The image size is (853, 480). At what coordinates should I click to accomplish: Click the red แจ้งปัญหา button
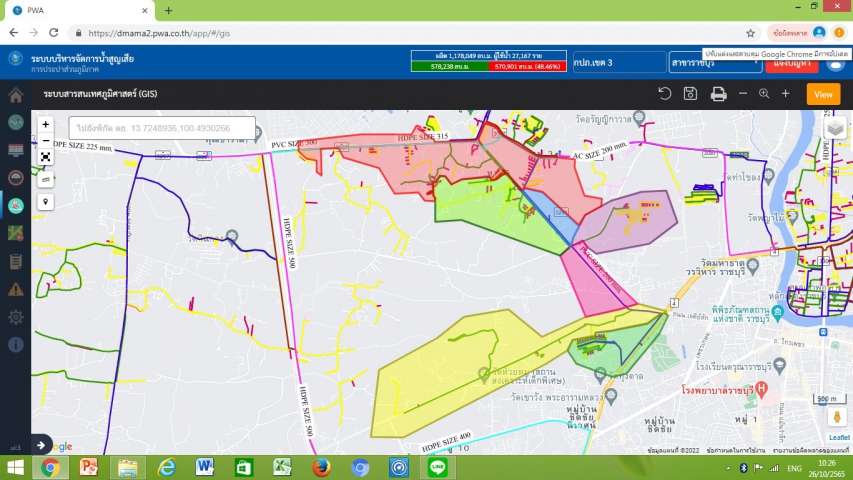[x=792, y=63]
